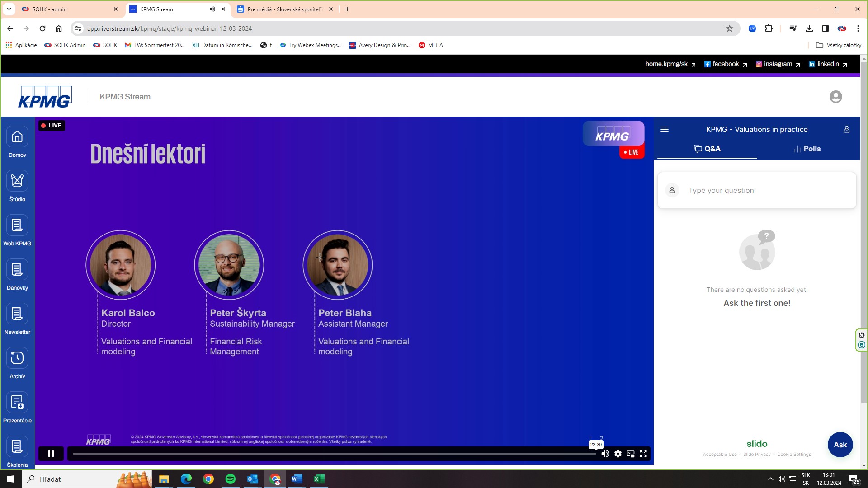Switch to the Q&A tab

[707, 149]
